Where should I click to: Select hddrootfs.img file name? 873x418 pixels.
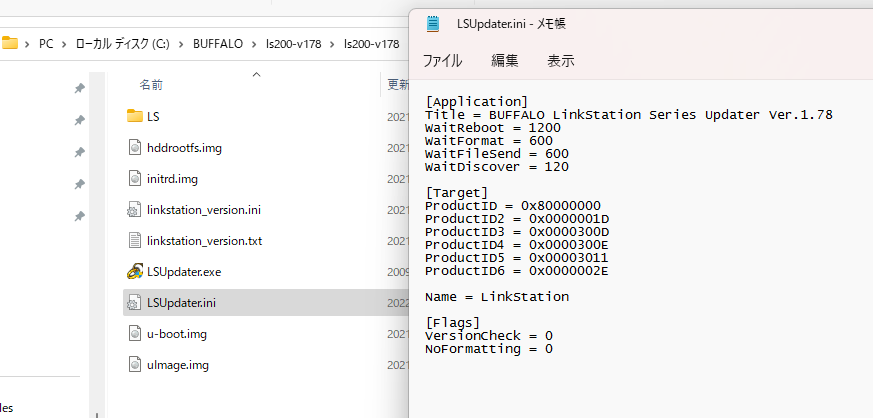(x=185, y=148)
